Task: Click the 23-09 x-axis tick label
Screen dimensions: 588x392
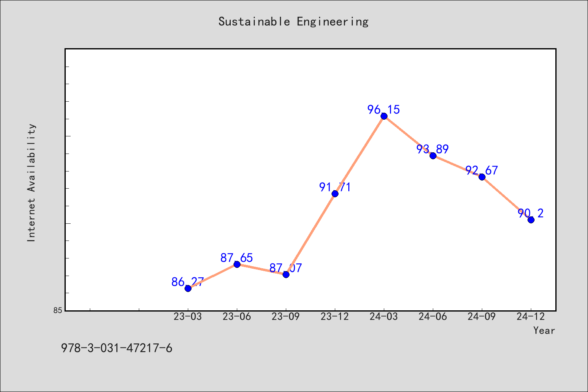Action: pyautogui.click(x=286, y=316)
